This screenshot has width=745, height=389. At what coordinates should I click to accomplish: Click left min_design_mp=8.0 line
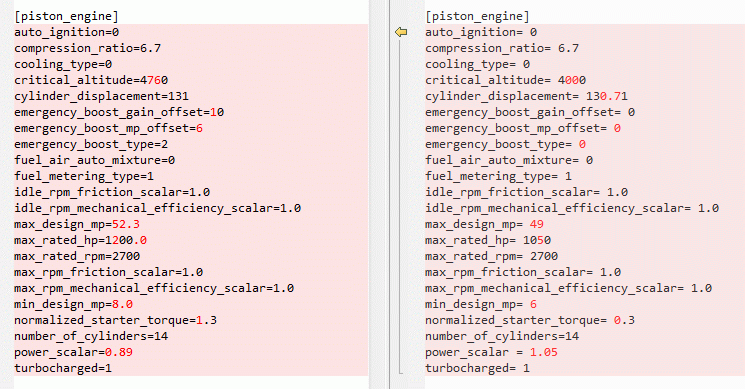pyautogui.click(x=73, y=304)
